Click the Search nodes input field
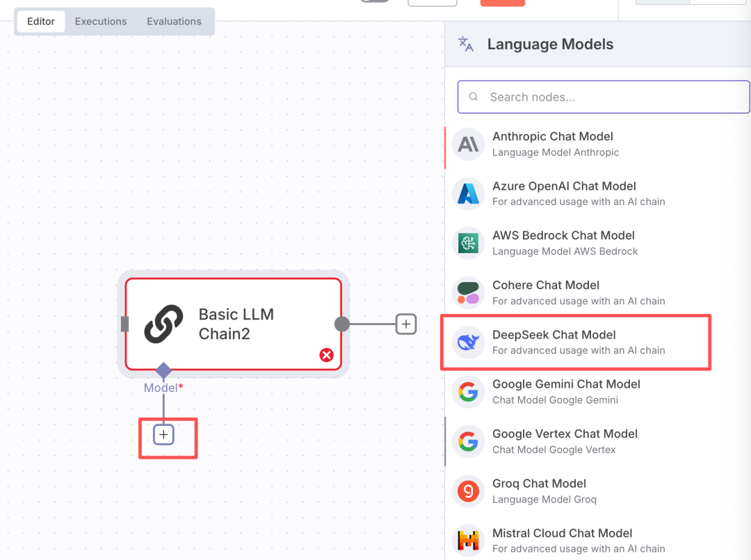751x560 pixels. click(604, 97)
